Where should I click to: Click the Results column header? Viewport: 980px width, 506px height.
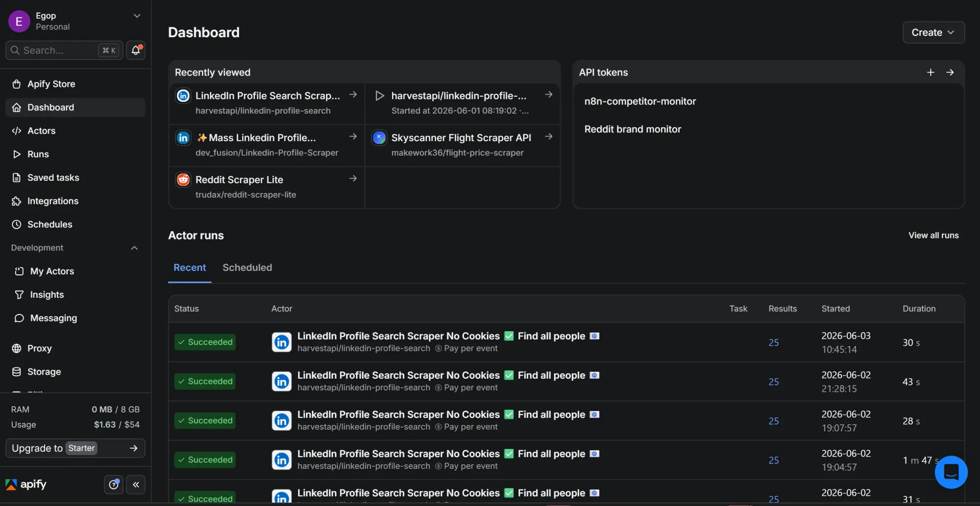783,309
